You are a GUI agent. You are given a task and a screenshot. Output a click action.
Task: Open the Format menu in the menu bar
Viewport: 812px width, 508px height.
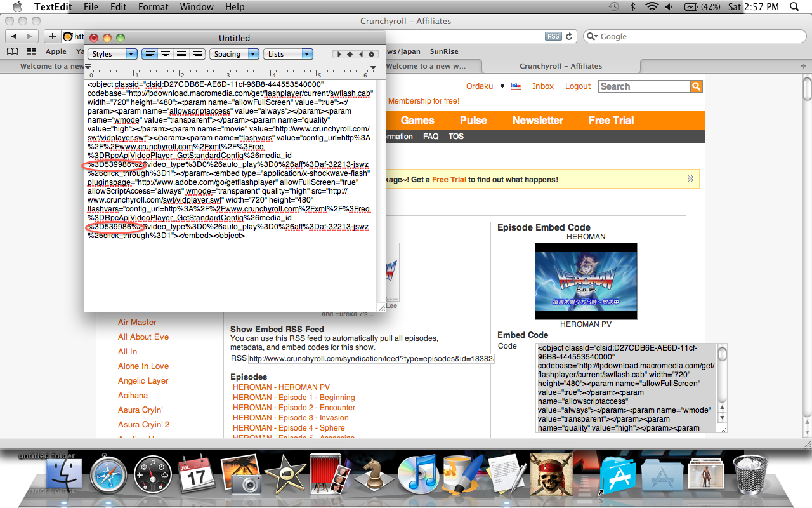coord(153,7)
